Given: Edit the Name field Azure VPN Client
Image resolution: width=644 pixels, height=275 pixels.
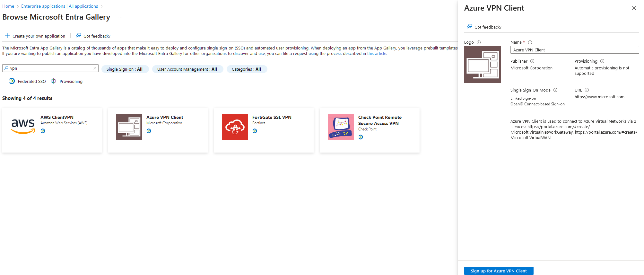Looking at the screenshot, I should (x=575, y=50).
